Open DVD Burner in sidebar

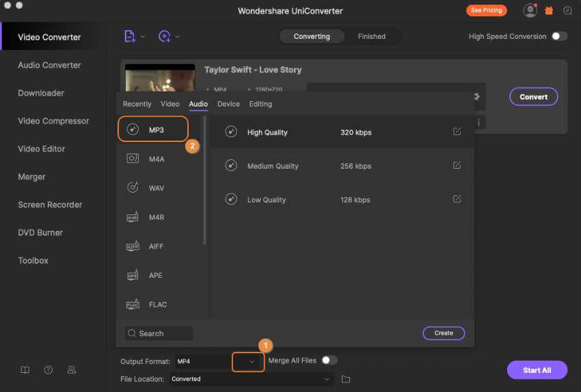point(40,233)
